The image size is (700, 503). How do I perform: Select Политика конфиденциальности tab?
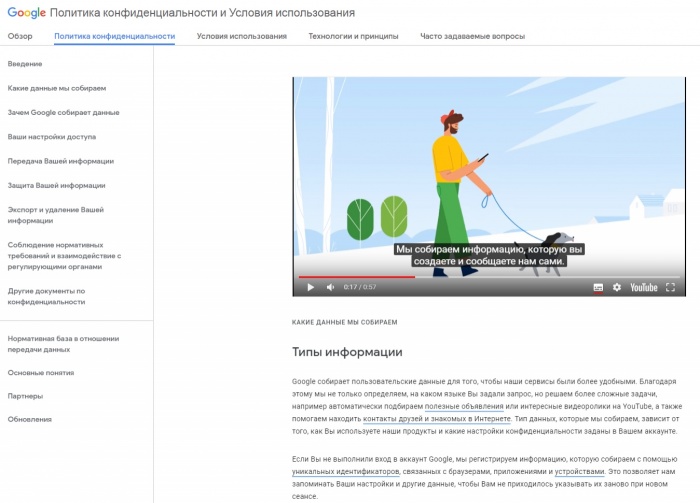115,36
